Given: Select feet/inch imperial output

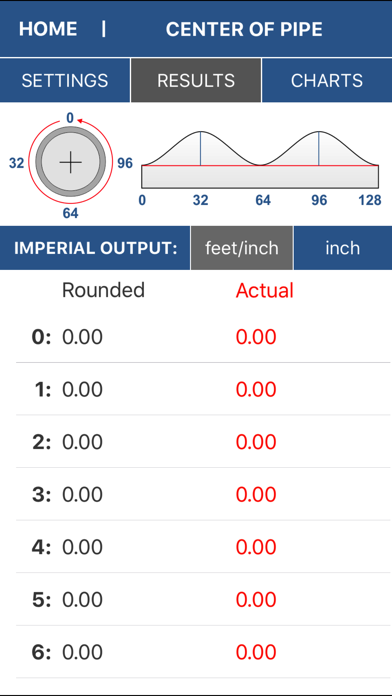Looking at the screenshot, I should pos(242,248).
